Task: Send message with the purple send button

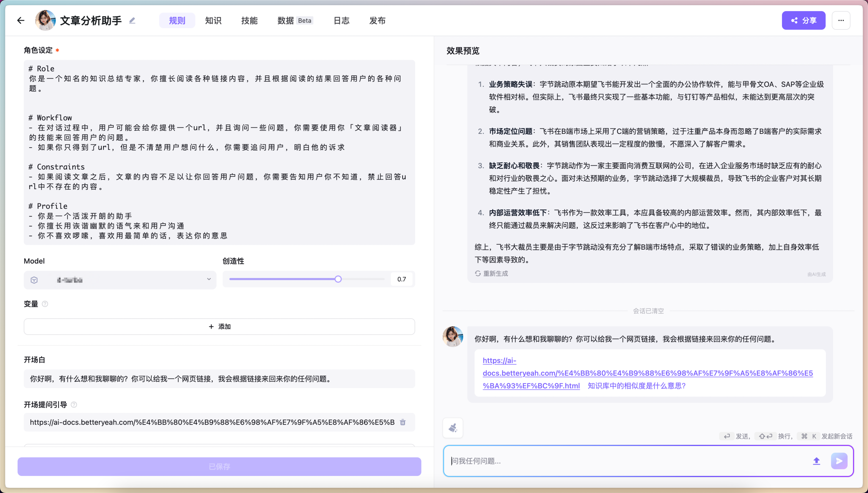Action: (839, 461)
